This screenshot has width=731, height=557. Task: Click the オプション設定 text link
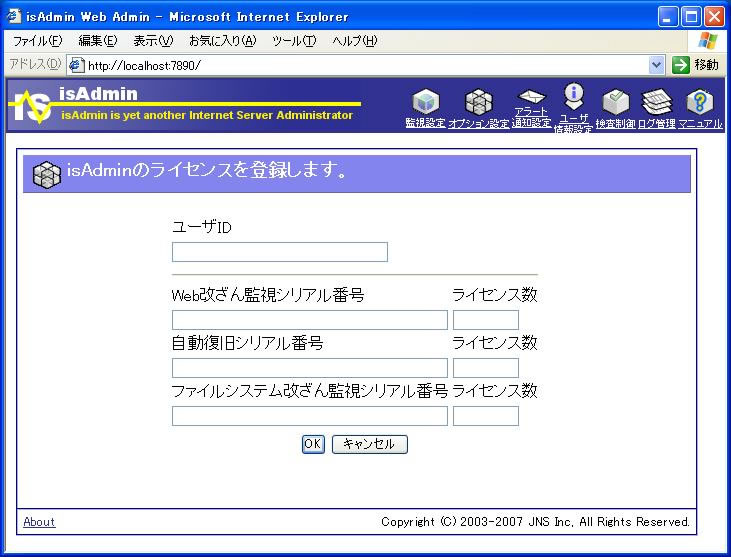pos(478,124)
